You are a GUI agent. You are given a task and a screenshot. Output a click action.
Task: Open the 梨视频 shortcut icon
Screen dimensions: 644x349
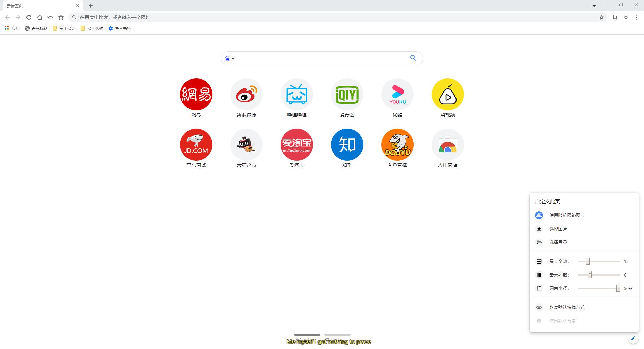point(448,94)
